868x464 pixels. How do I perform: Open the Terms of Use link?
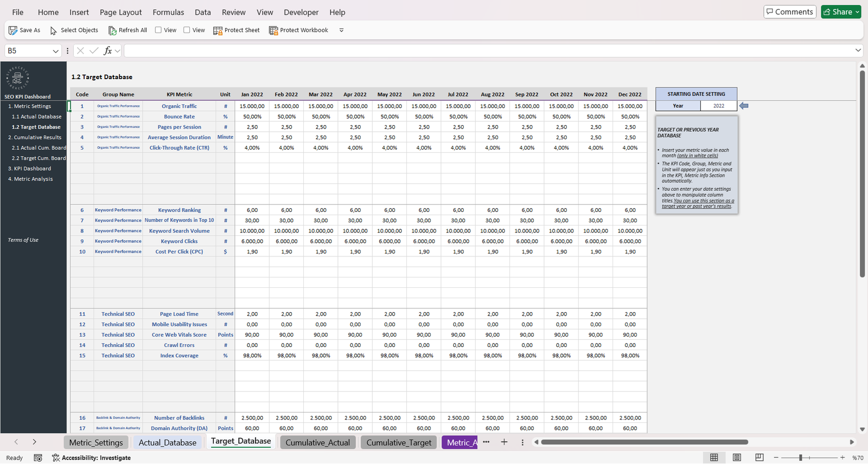pos(23,240)
